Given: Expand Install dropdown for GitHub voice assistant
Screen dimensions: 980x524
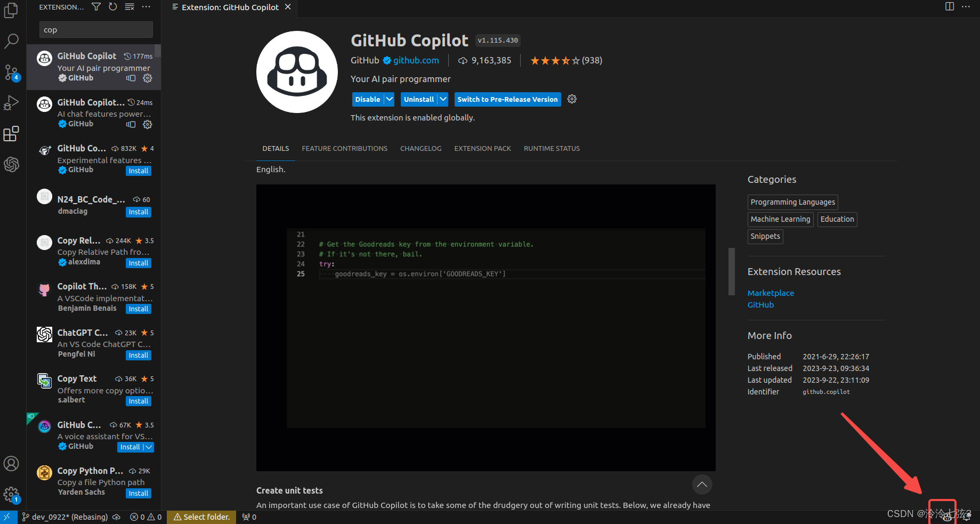Looking at the screenshot, I should (x=149, y=447).
